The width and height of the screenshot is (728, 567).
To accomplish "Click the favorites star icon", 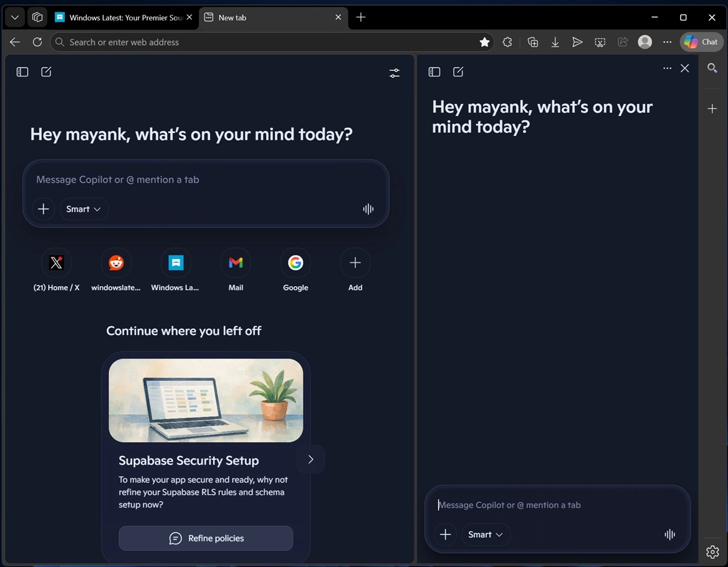I will point(484,42).
